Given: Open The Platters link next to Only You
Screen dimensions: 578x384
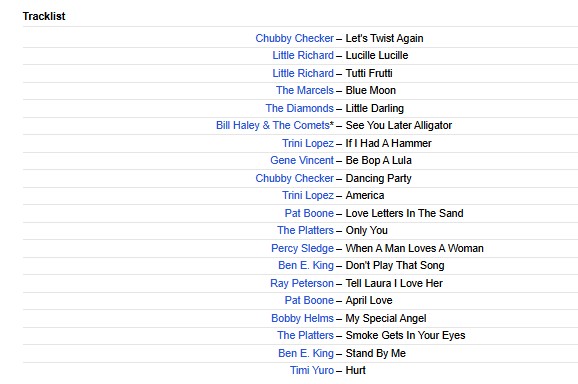Looking at the screenshot, I should pyautogui.click(x=305, y=230).
